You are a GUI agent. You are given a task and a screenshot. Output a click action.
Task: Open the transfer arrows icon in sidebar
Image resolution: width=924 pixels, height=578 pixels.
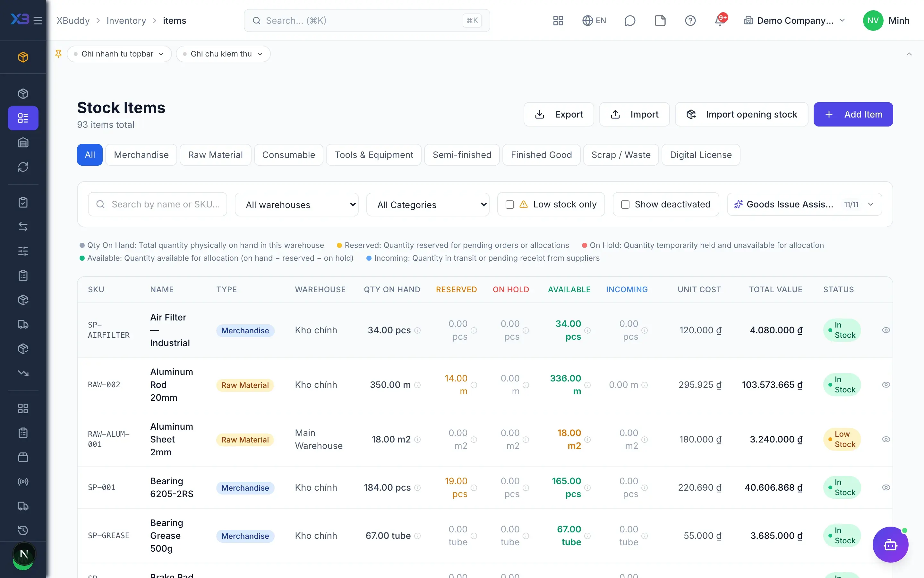tap(23, 227)
